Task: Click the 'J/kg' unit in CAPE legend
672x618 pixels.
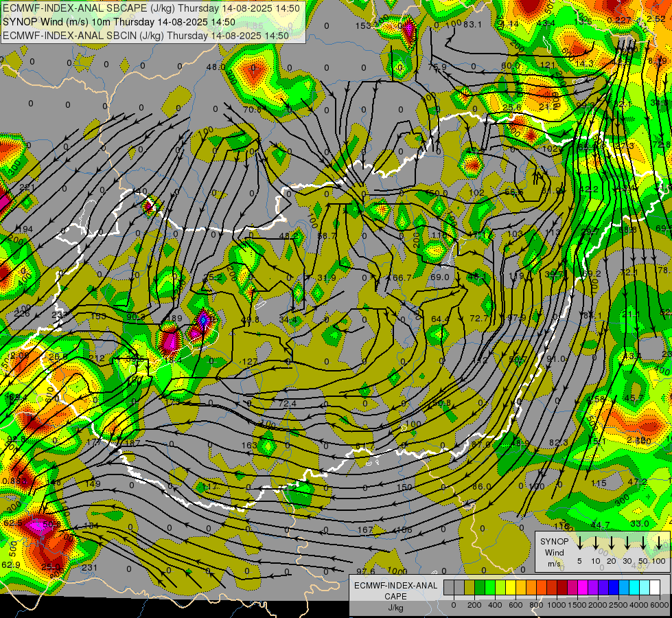Action: pos(395,608)
